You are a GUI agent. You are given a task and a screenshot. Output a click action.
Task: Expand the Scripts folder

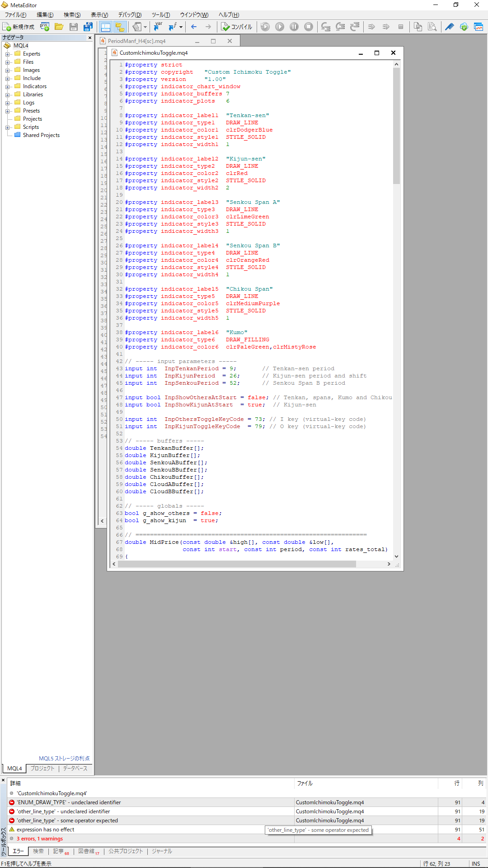pyautogui.click(x=8, y=127)
